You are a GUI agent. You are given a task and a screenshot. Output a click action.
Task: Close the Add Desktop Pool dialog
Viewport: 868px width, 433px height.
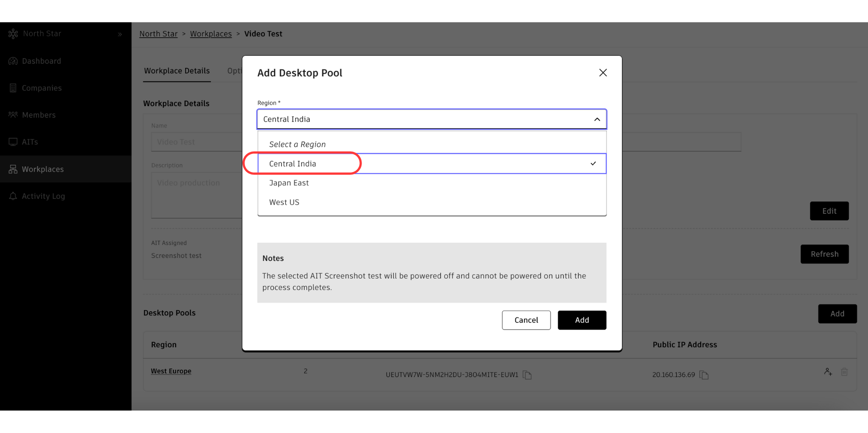click(x=603, y=73)
